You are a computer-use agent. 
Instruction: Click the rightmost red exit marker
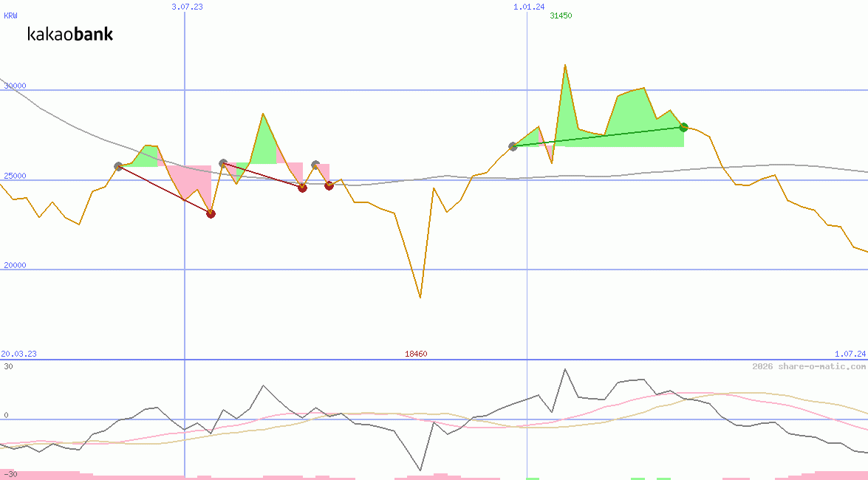(329, 185)
